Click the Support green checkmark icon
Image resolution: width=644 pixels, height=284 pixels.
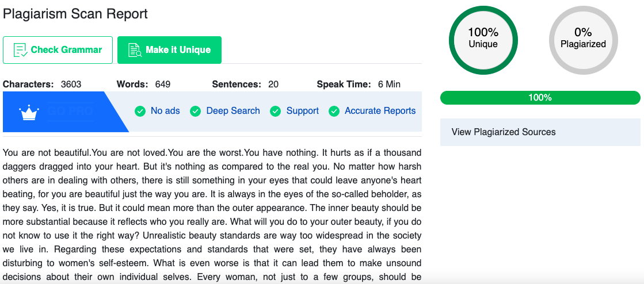pyautogui.click(x=276, y=111)
